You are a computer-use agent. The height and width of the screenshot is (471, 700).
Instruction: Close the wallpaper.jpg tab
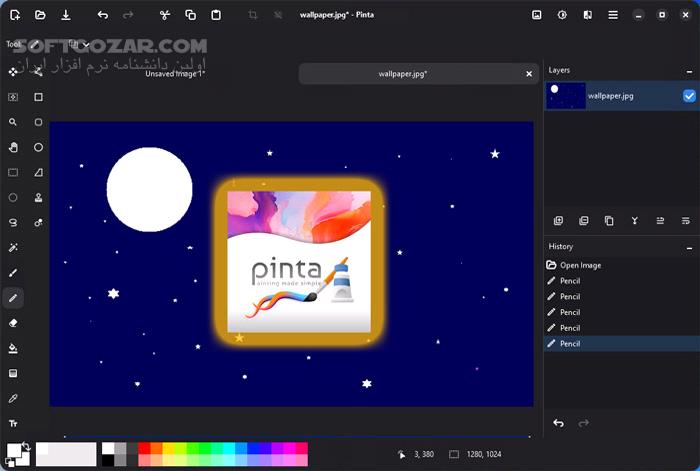click(529, 74)
